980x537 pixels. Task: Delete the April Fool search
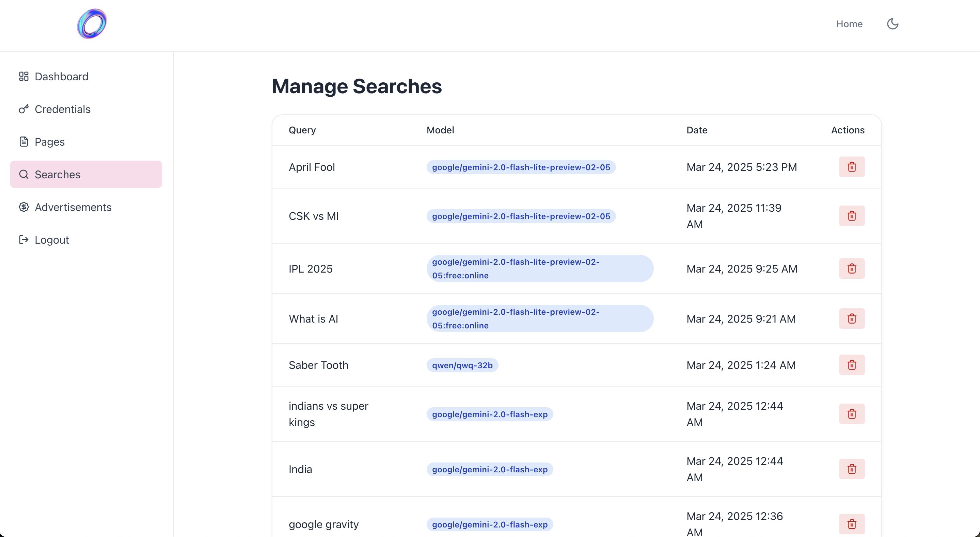[x=851, y=167]
